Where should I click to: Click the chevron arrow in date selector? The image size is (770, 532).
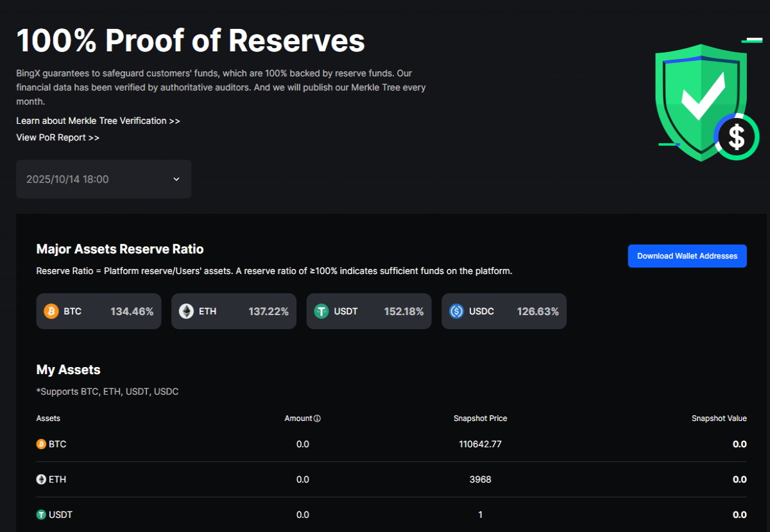[176, 179]
